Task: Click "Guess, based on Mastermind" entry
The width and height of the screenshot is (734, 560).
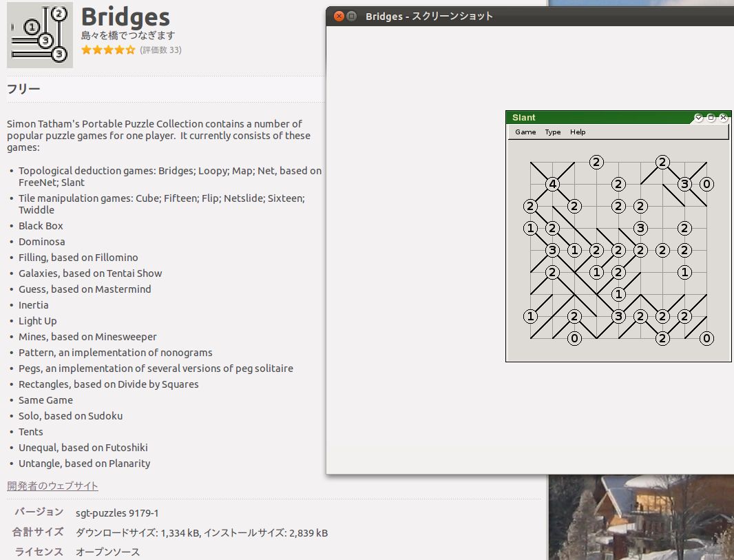Action: (x=85, y=289)
